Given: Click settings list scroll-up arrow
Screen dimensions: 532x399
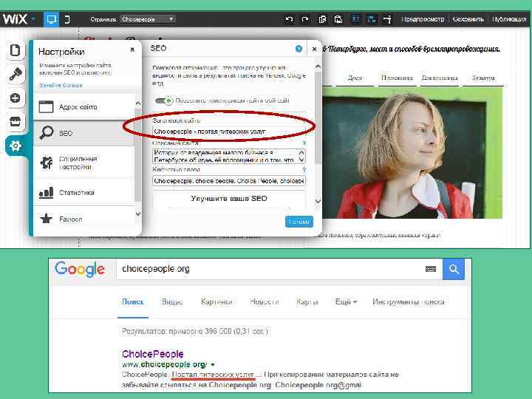Looking at the screenshot, I should pos(137,103).
